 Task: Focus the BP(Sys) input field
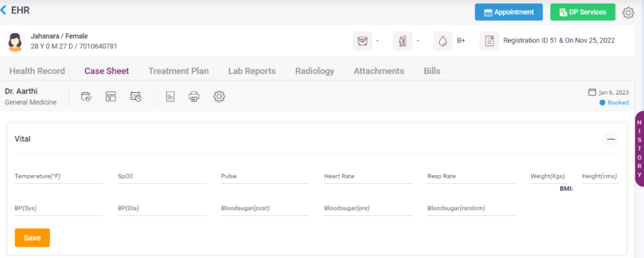pos(58,209)
